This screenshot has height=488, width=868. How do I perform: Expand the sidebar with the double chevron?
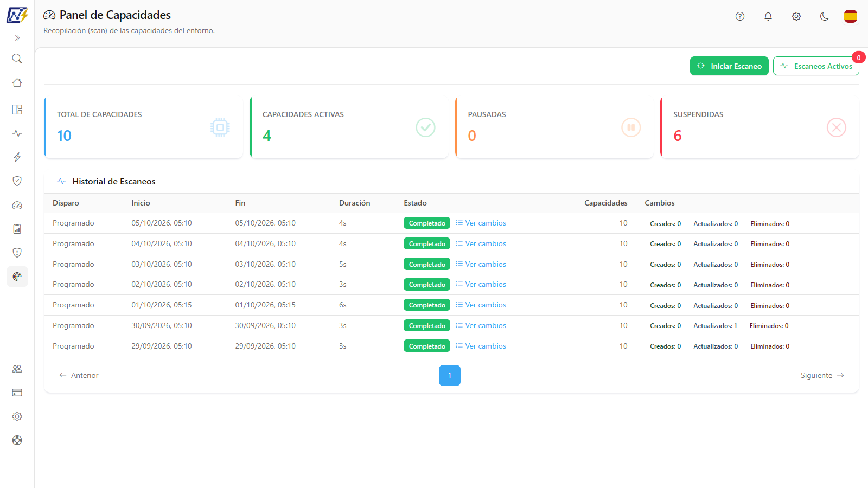coord(17,38)
